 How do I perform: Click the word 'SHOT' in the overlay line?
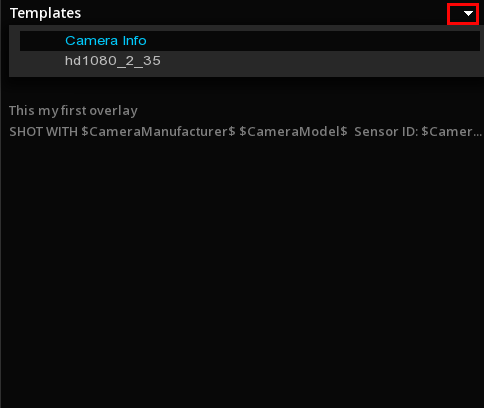tap(26, 132)
